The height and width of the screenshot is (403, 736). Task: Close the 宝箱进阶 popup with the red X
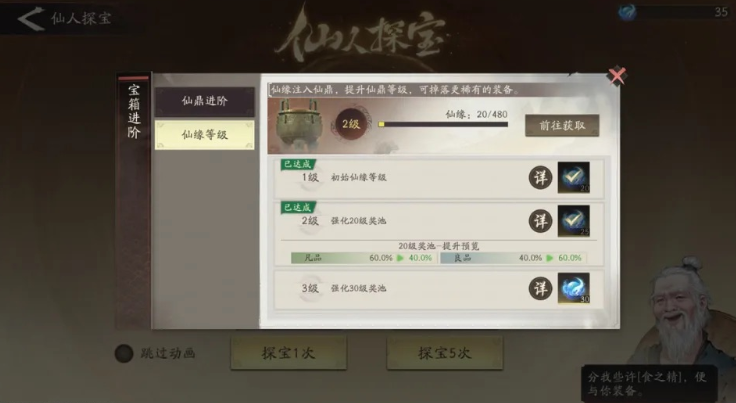(x=616, y=76)
